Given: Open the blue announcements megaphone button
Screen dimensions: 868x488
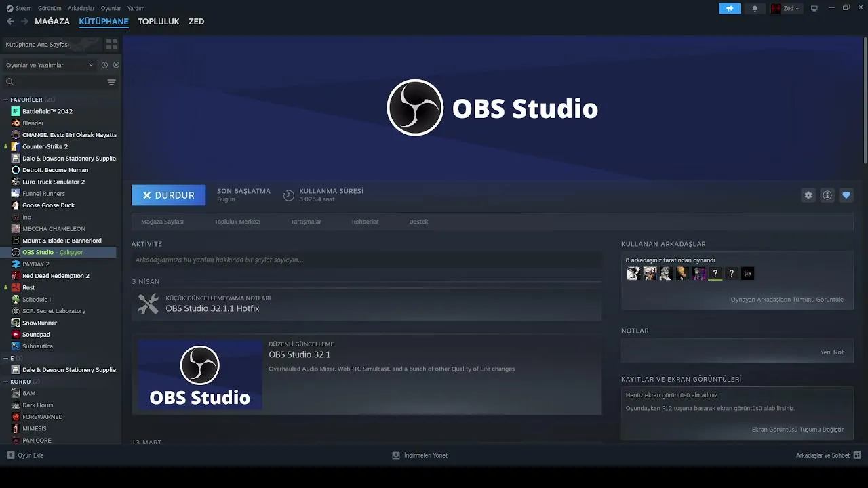Looking at the screenshot, I should coord(730,9).
